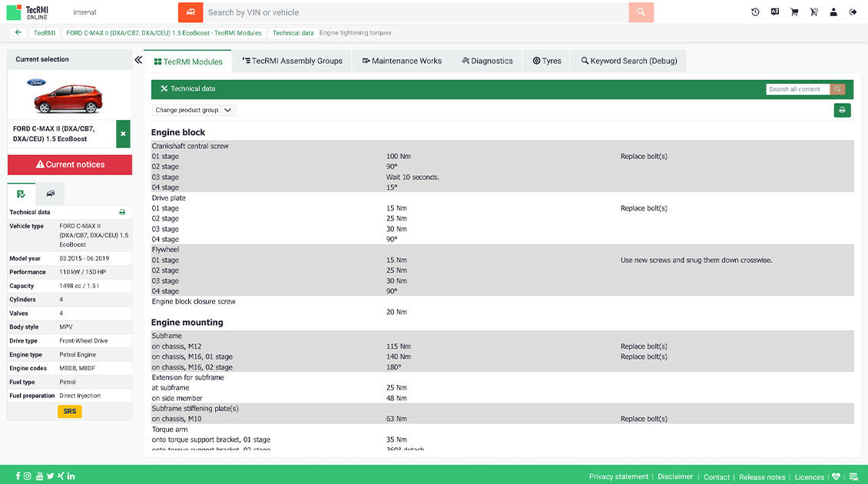The height and width of the screenshot is (484, 868).
Task: Open the Keyword Search (Debug) tab
Action: click(x=629, y=61)
